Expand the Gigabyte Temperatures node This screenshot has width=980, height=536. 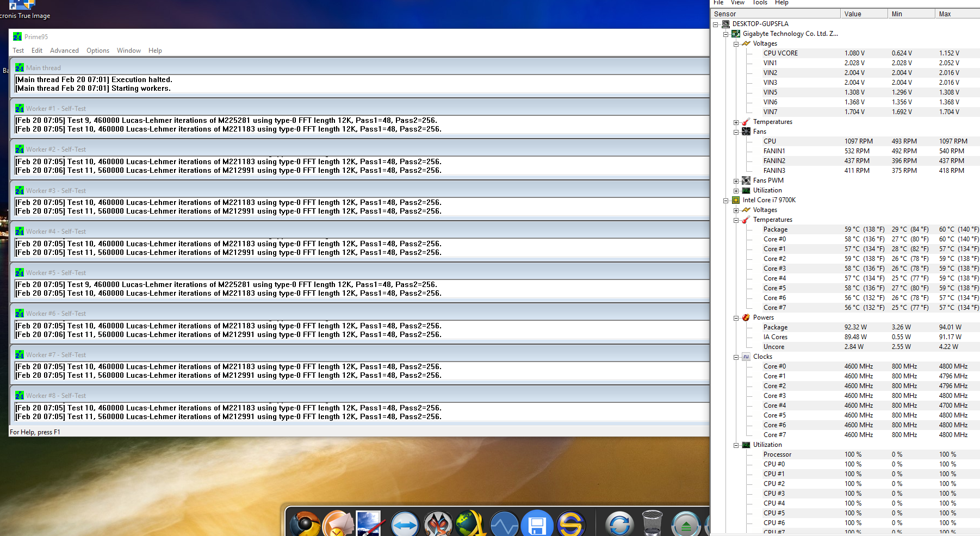(736, 122)
